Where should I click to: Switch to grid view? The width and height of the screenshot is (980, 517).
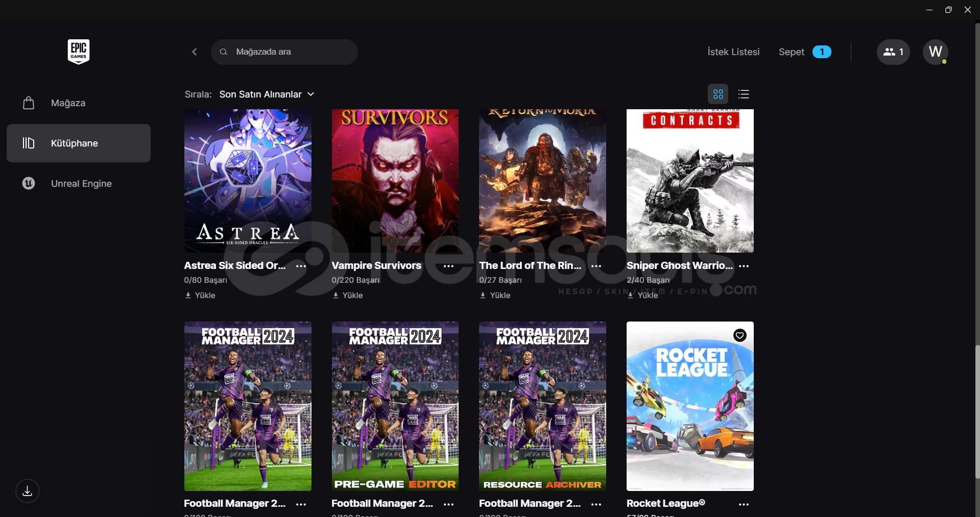(x=718, y=94)
